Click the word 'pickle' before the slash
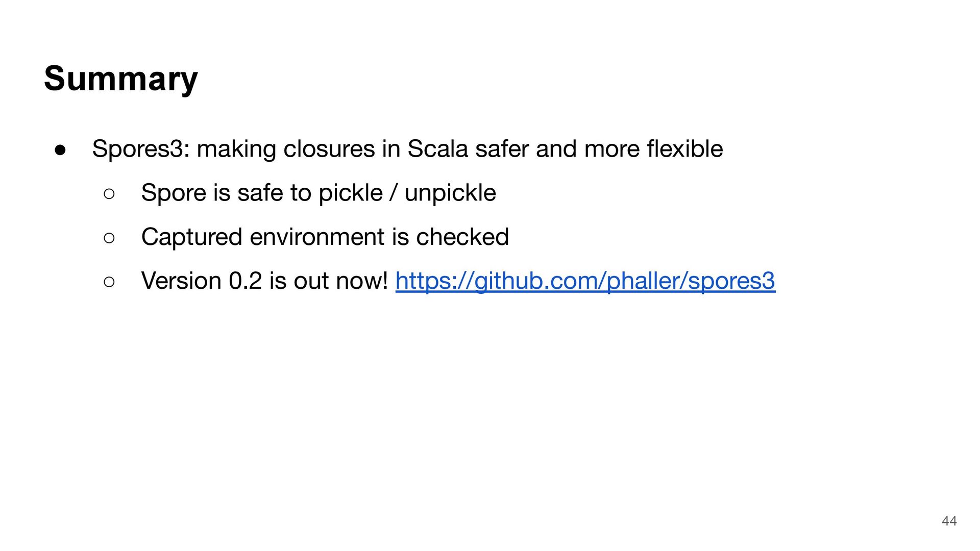The width and height of the screenshot is (980, 551). [350, 194]
